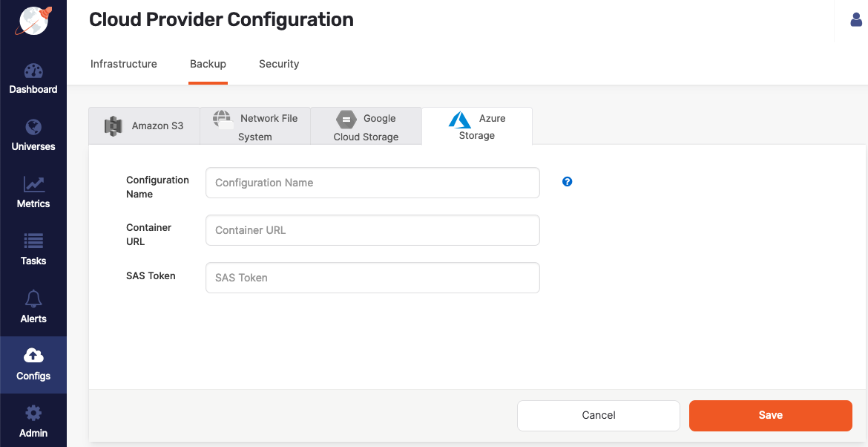Click the help icon beside Configuration Name
868x447 pixels.
[567, 181]
